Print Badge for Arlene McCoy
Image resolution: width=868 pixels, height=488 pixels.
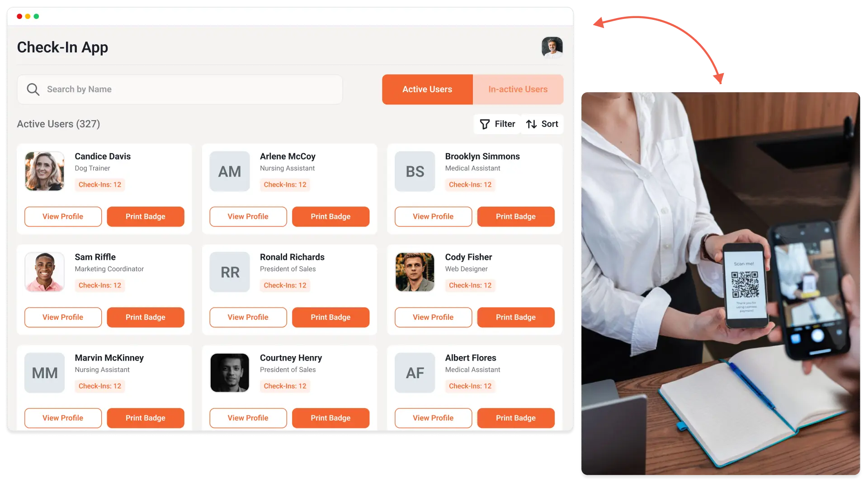point(330,216)
